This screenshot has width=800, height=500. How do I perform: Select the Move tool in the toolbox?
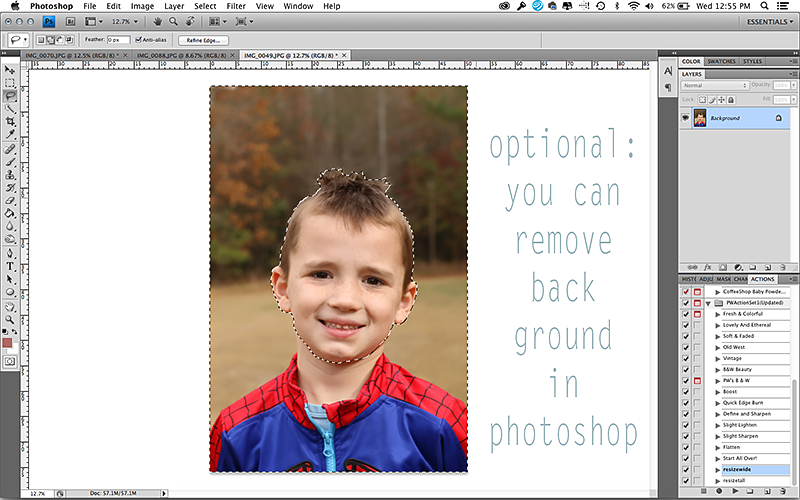coord(10,70)
